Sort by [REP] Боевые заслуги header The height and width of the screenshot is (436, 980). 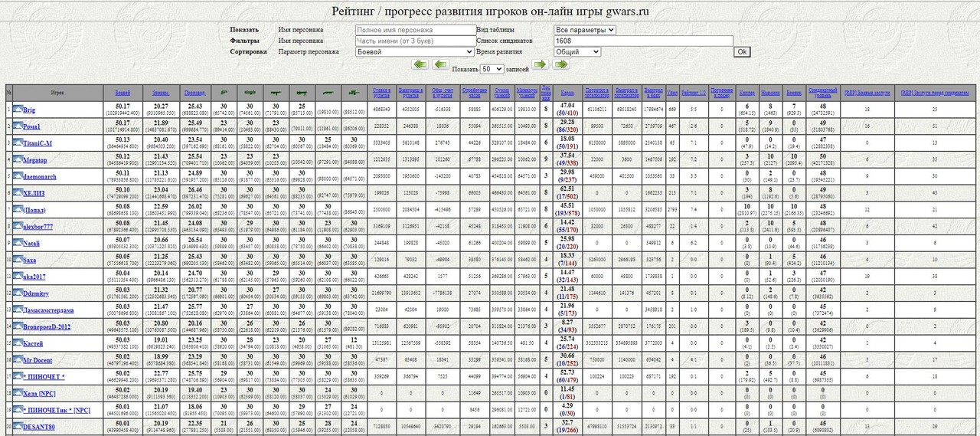click(866, 92)
